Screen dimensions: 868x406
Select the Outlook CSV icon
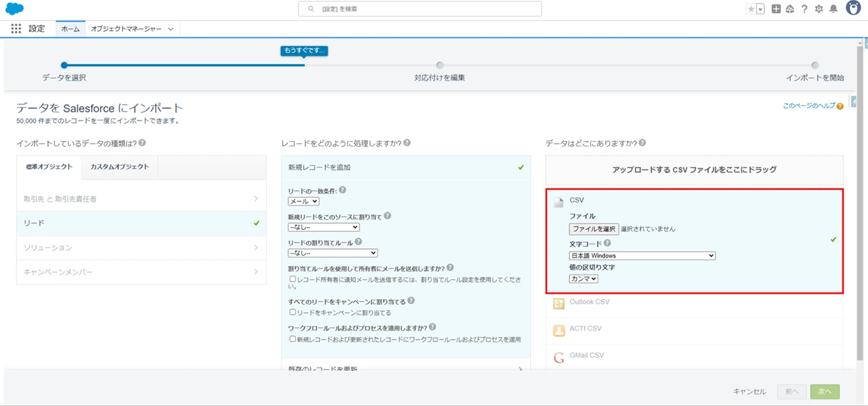[x=559, y=304]
